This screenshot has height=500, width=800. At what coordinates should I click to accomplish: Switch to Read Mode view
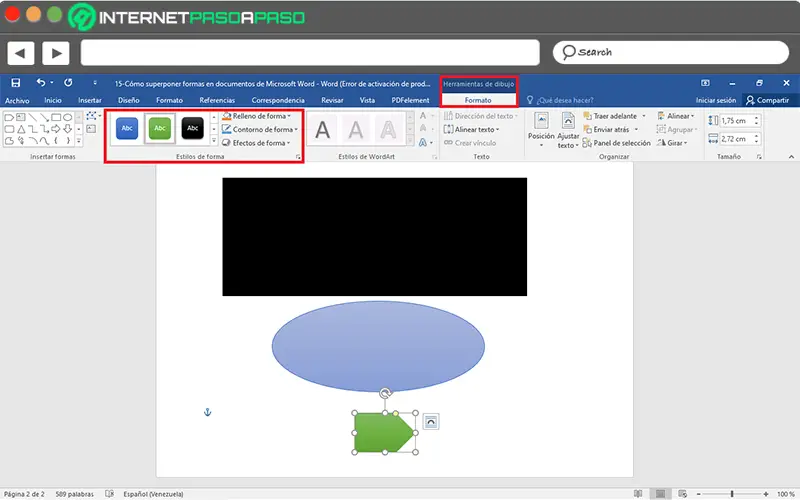[638, 494]
